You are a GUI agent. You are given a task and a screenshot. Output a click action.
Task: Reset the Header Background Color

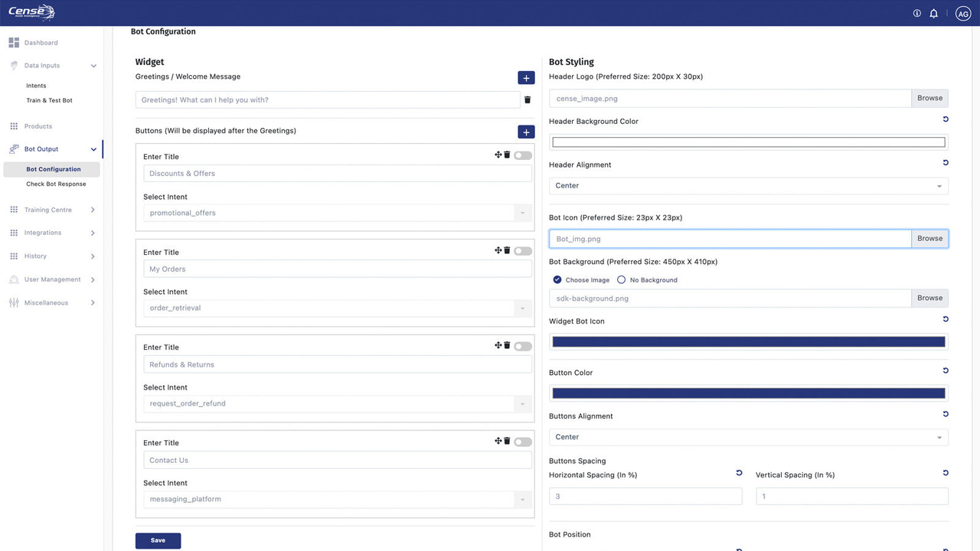(x=945, y=119)
